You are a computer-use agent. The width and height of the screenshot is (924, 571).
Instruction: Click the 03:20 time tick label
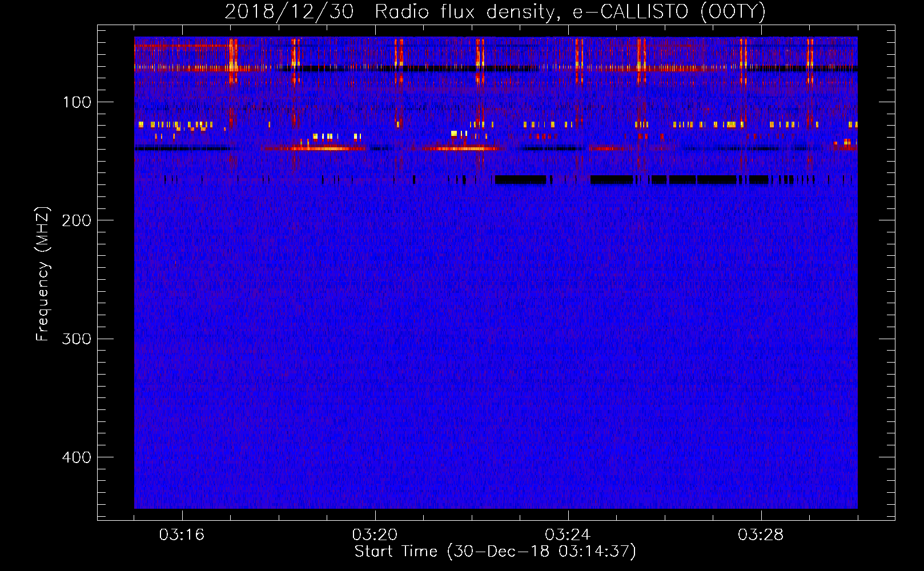[375, 535]
